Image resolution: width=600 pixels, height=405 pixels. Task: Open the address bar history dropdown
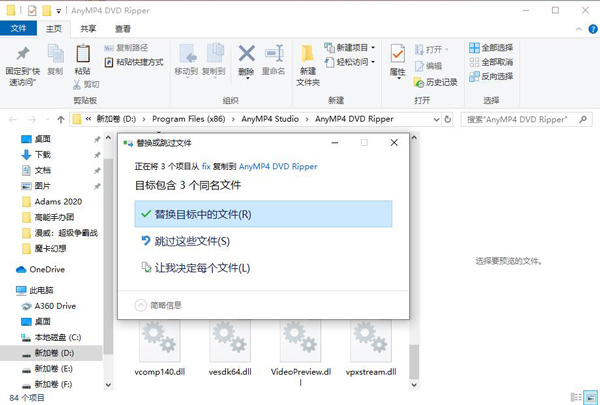(436, 120)
